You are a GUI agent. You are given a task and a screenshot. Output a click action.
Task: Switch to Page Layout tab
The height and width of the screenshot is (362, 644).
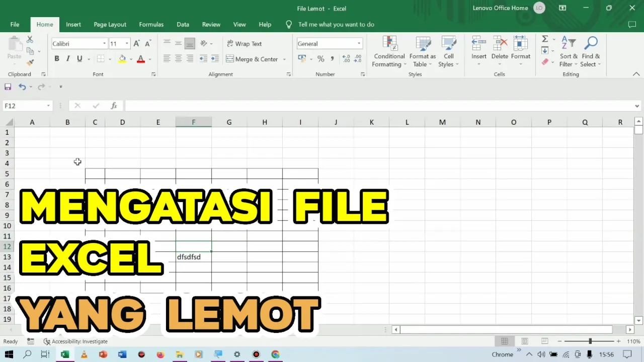(x=110, y=24)
